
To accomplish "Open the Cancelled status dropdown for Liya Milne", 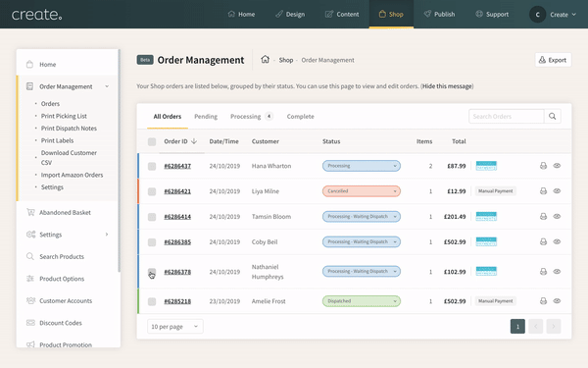I will click(362, 191).
